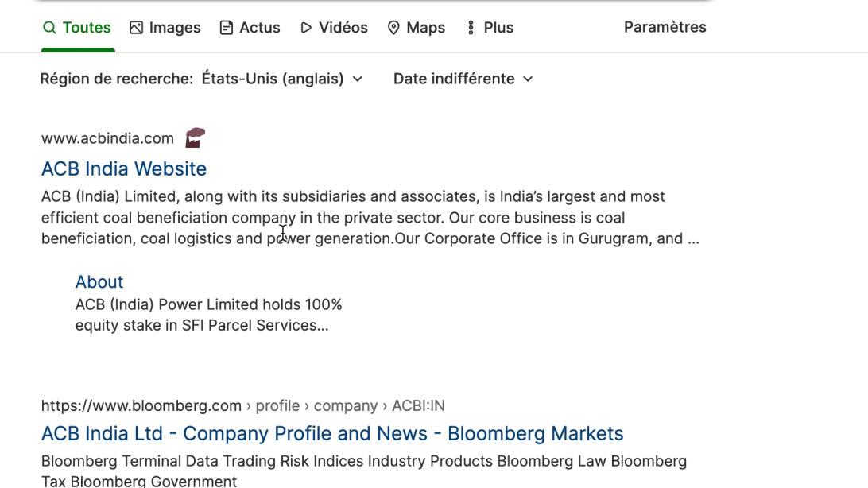The width and height of the screenshot is (868, 488).
Task: Click the acbindia.com site favicon
Action: coord(195,137)
